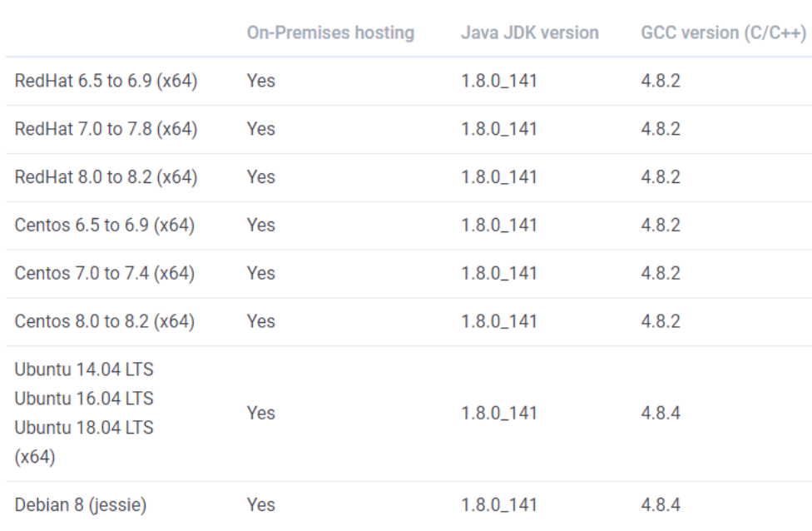Viewport: 812px width, 531px height.
Task: Click the JDK version in the Debian 8 row
Action: pyautogui.click(x=499, y=504)
